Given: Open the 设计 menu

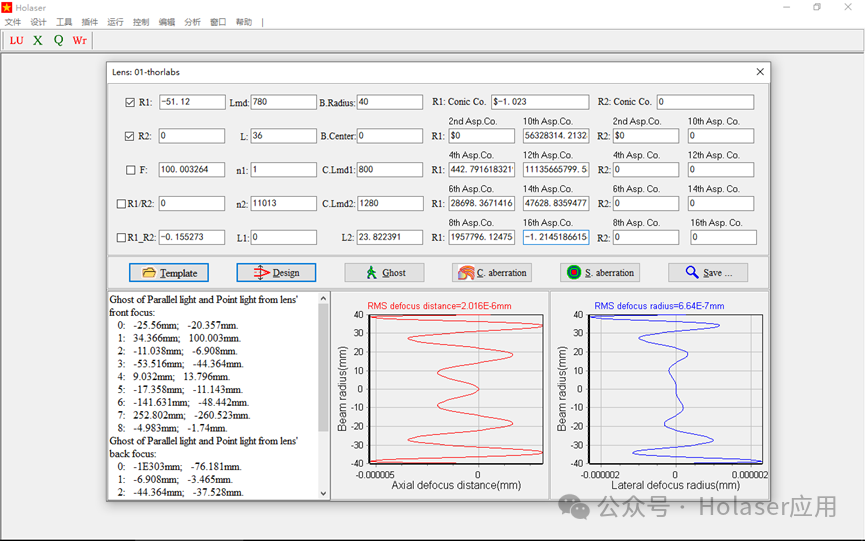Looking at the screenshot, I should point(39,22).
